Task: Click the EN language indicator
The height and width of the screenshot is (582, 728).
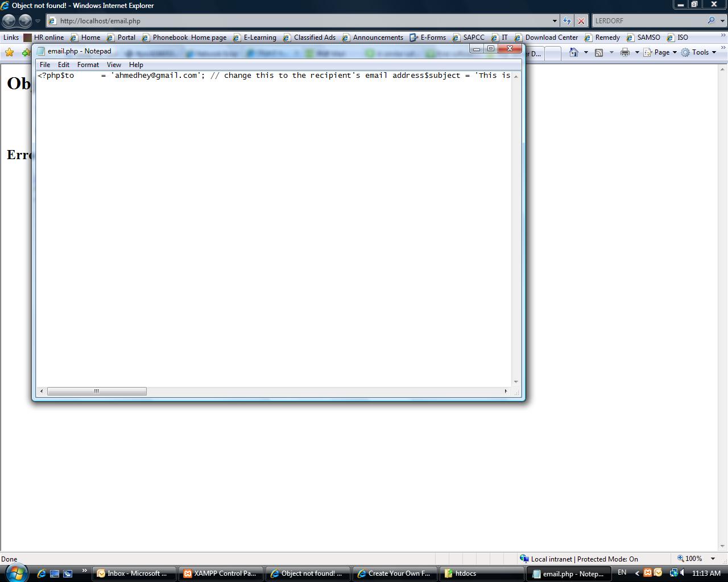Action: tap(622, 573)
